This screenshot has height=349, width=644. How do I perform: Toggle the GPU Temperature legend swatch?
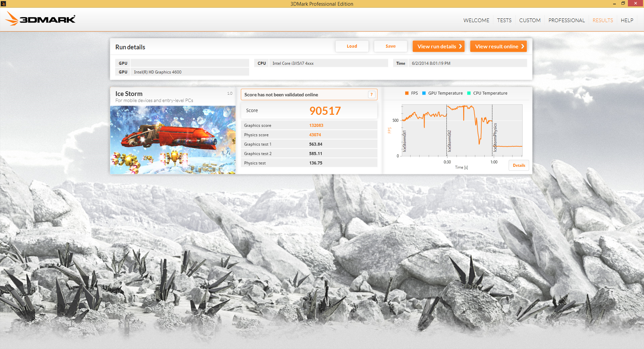[x=424, y=93]
